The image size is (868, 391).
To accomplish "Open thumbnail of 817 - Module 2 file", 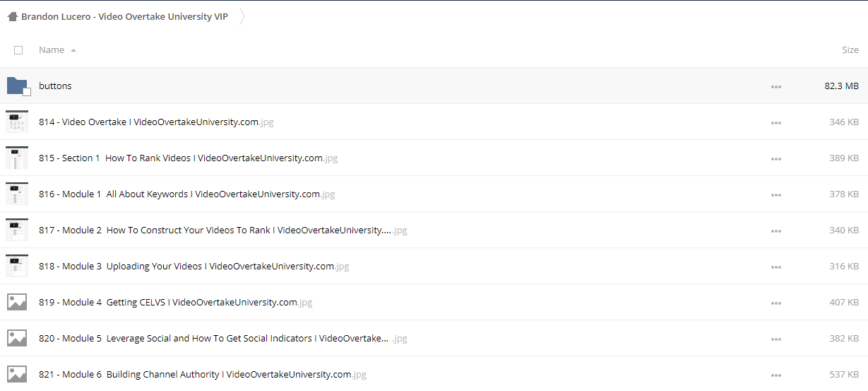I will [x=17, y=230].
